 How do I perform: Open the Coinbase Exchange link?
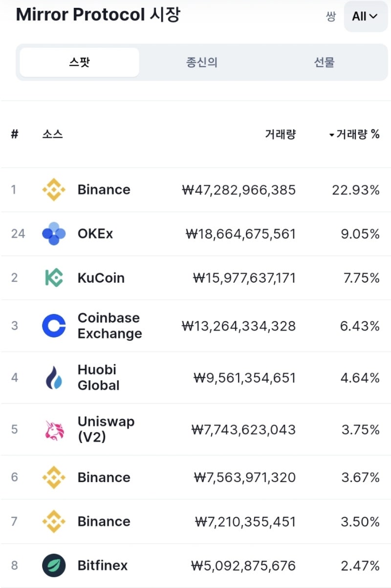109,326
